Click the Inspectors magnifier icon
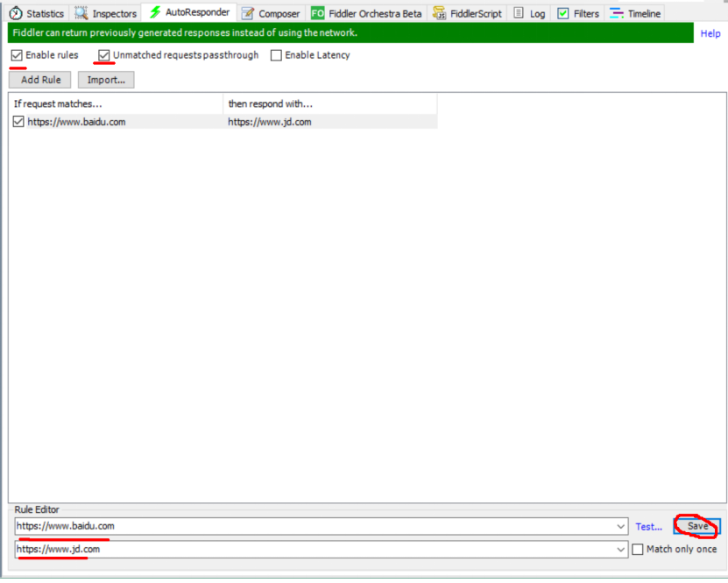Image resolution: width=728 pixels, height=583 pixels. pyautogui.click(x=81, y=13)
